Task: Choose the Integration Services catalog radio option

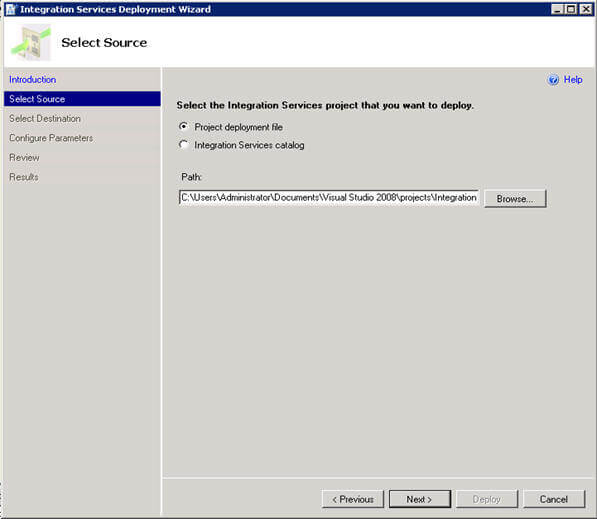Action: click(x=184, y=145)
